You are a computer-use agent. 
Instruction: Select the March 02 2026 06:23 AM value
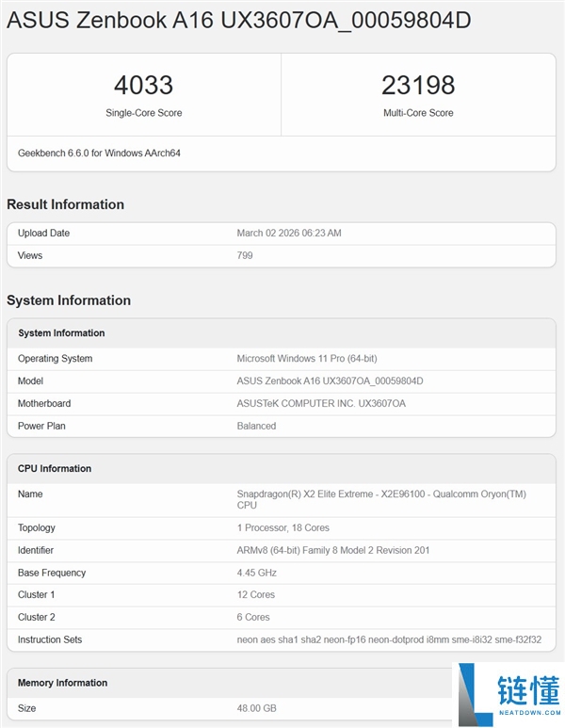click(x=289, y=233)
